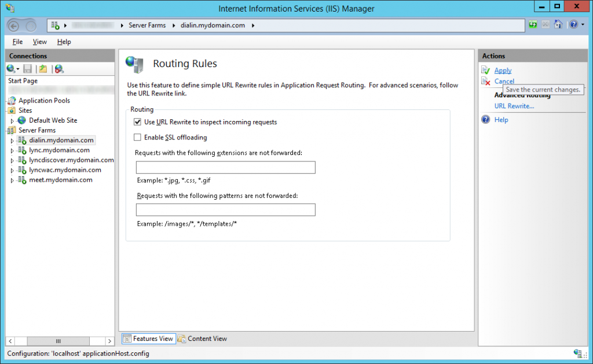The width and height of the screenshot is (593, 364).
Task: Click the Refresh icon in the address bar
Action: [533, 25]
